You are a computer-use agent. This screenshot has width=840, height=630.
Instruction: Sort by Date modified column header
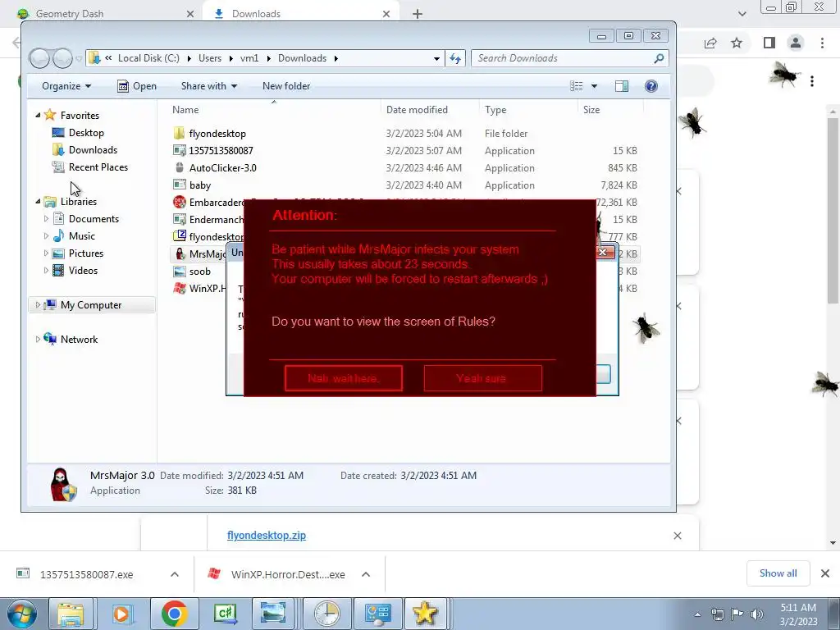[x=417, y=110]
